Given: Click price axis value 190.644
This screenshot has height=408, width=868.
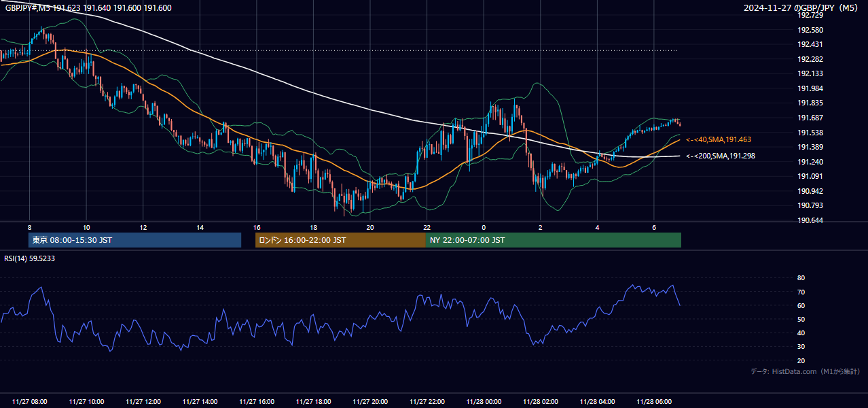Looking at the screenshot, I should click(810, 220).
